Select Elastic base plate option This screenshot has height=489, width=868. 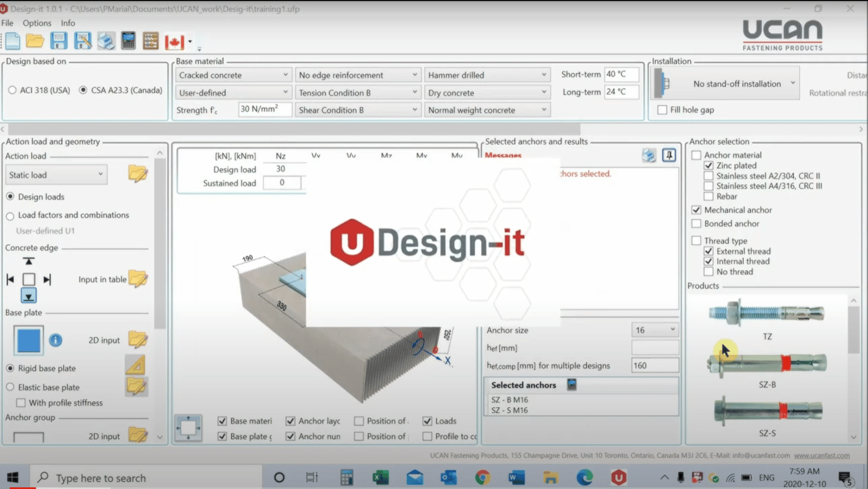10,387
